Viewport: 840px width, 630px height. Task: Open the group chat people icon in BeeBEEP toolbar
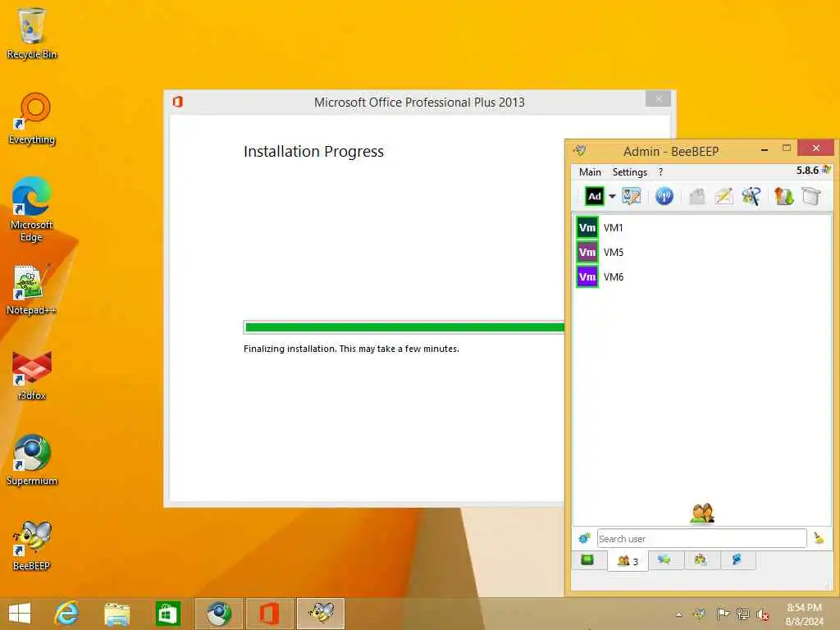point(751,196)
